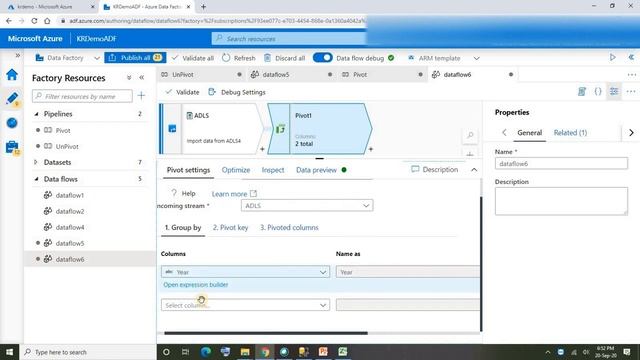
Task: Open the script view icon
Action: click(582, 92)
